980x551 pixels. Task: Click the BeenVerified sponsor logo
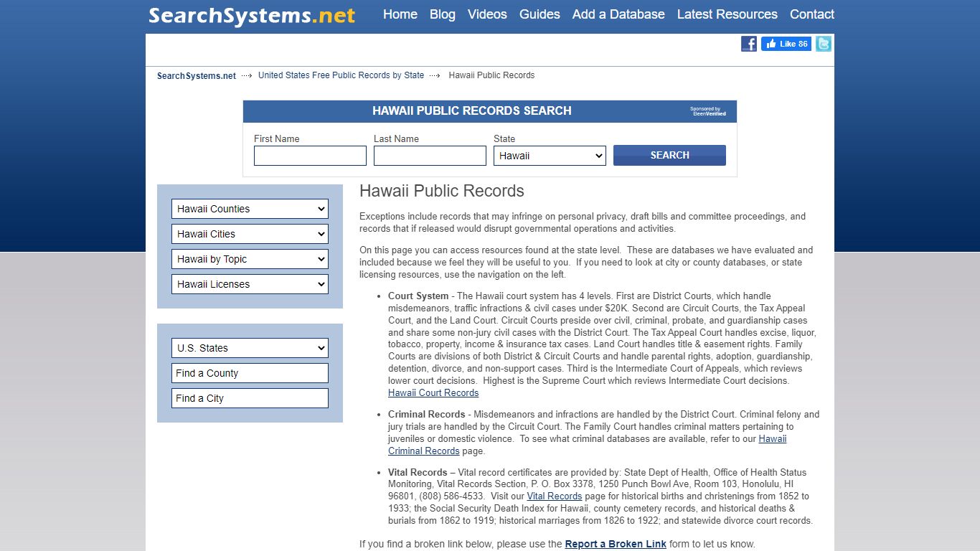(708, 111)
